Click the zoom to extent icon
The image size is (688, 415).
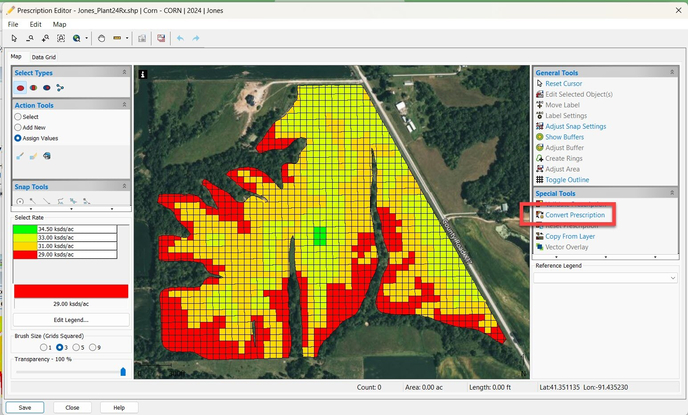[x=61, y=38]
